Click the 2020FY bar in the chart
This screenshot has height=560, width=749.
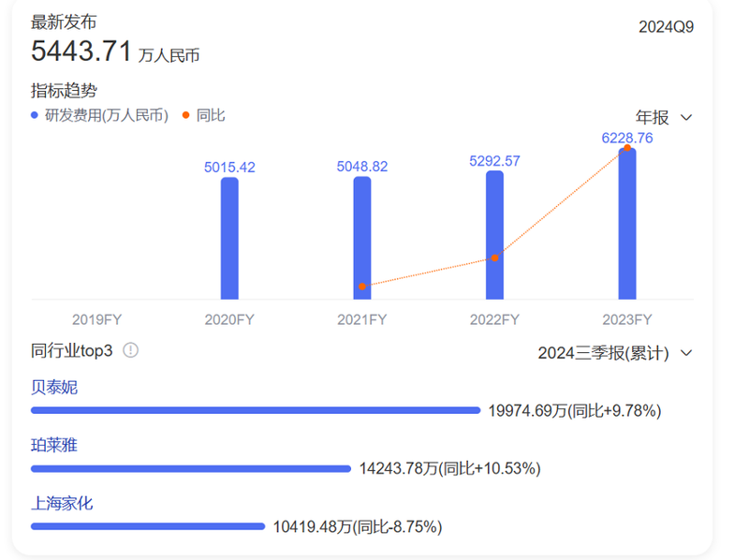[229, 239]
